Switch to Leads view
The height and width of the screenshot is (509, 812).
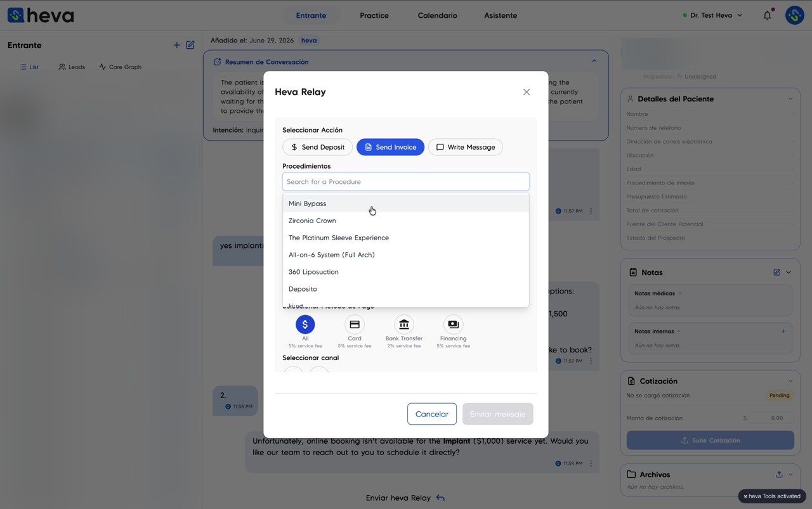[72, 67]
